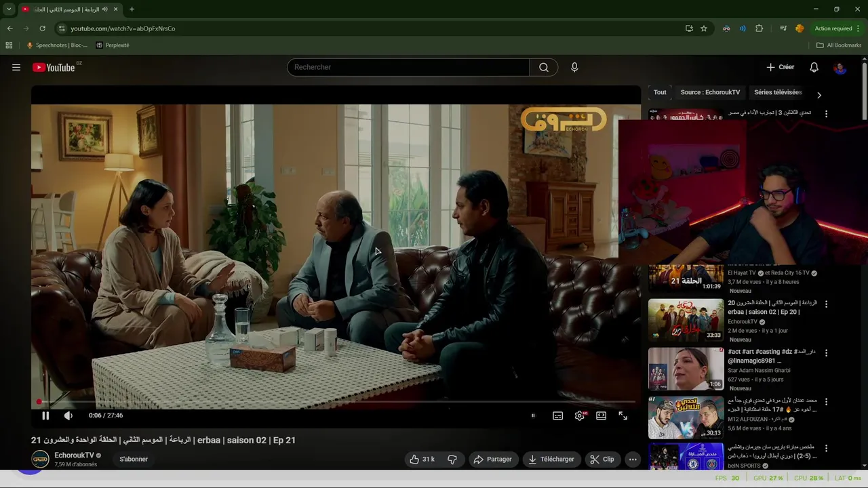Open the beIN SPORTS video thumbnail
Image resolution: width=868 pixels, height=488 pixels.
pyautogui.click(x=686, y=457)
